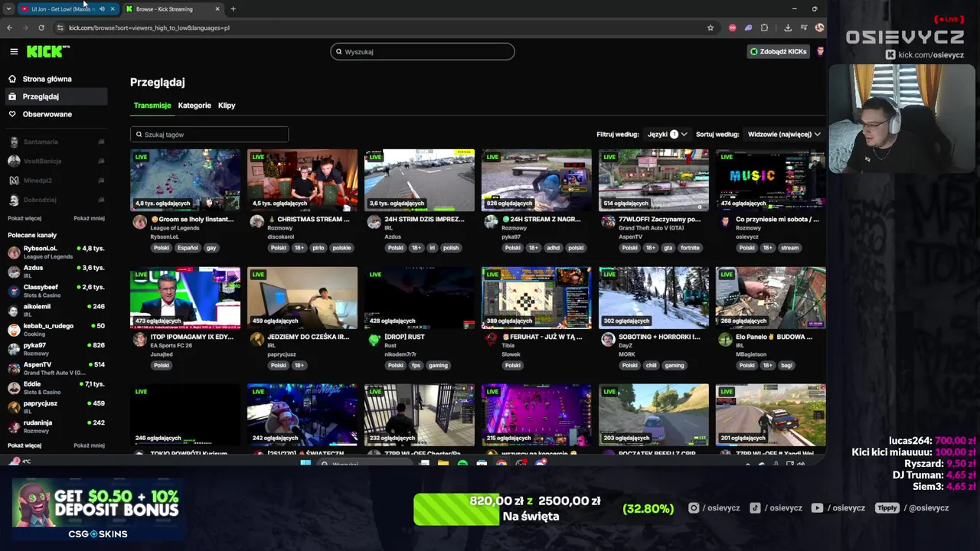Click the gta tag under AspenTV

[x=668, y=248]
